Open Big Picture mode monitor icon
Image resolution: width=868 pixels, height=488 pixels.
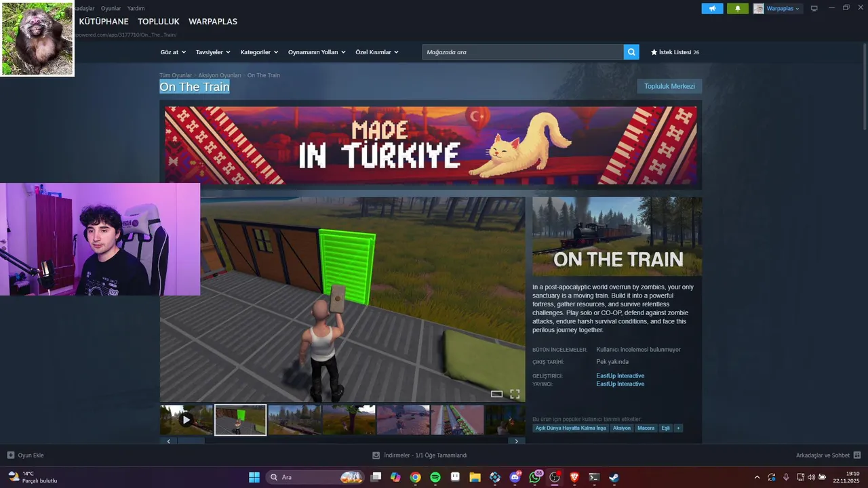click(x=814, y=9)
